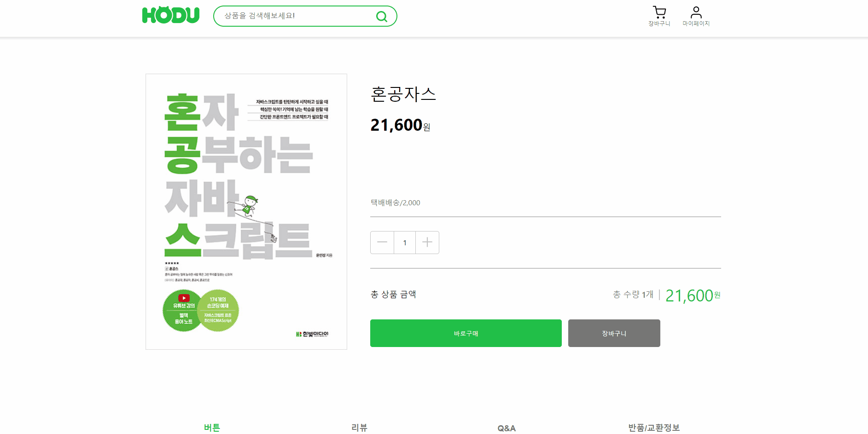
Task: Click the minus icon to decrease quantity
Action: (x=382, y=242)
